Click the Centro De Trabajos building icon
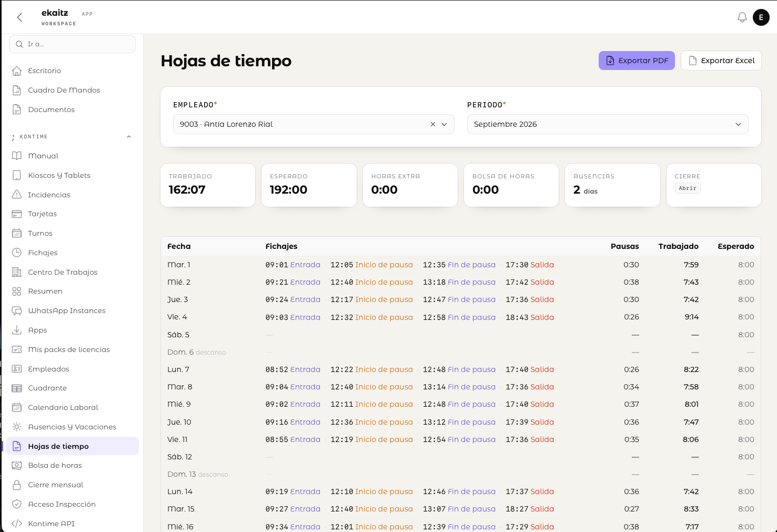The height and width of the screenshot is (532, 777). (17, 272)
